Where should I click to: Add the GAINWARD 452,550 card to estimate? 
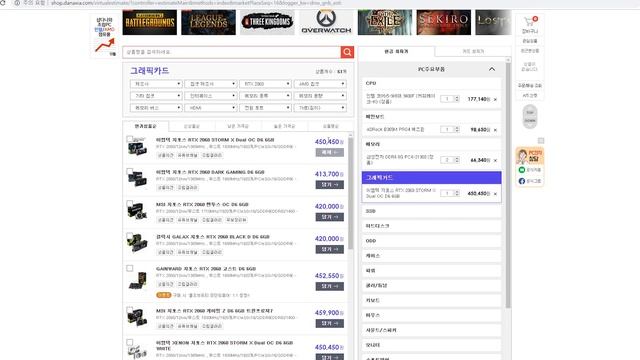point(329,287)
